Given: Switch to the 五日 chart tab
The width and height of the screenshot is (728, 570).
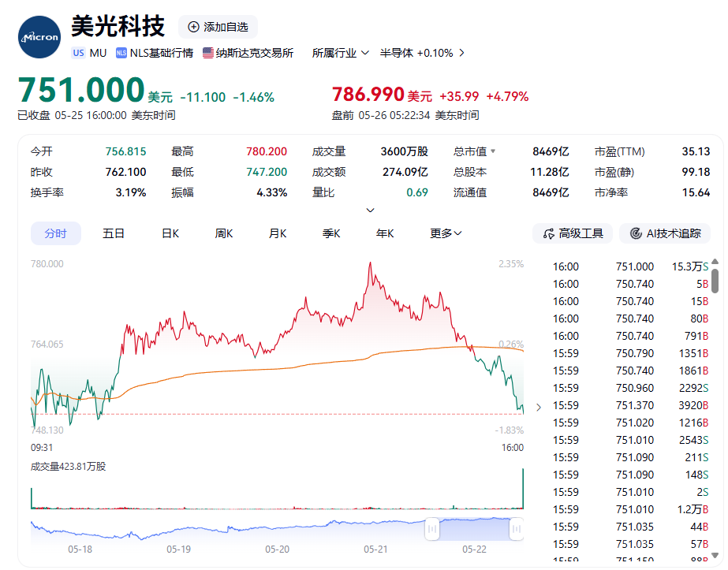Looking at the screenshot, I should [x=114, y=233].
